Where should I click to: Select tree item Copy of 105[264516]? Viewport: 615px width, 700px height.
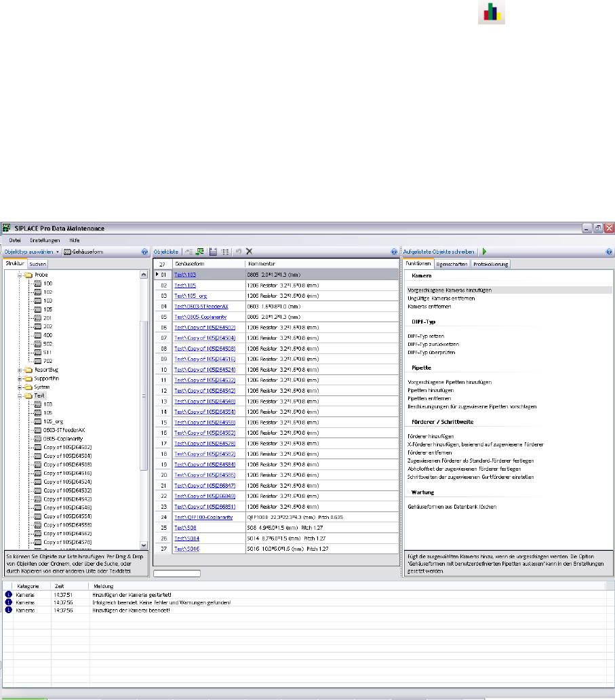[68, 473]
